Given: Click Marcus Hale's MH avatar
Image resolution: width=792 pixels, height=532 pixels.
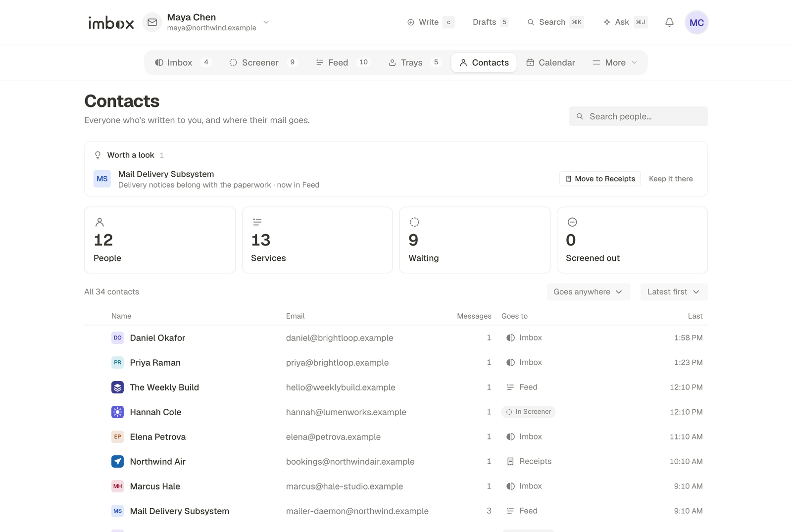Looking at the screenshot, I should (x=117, y=486).
